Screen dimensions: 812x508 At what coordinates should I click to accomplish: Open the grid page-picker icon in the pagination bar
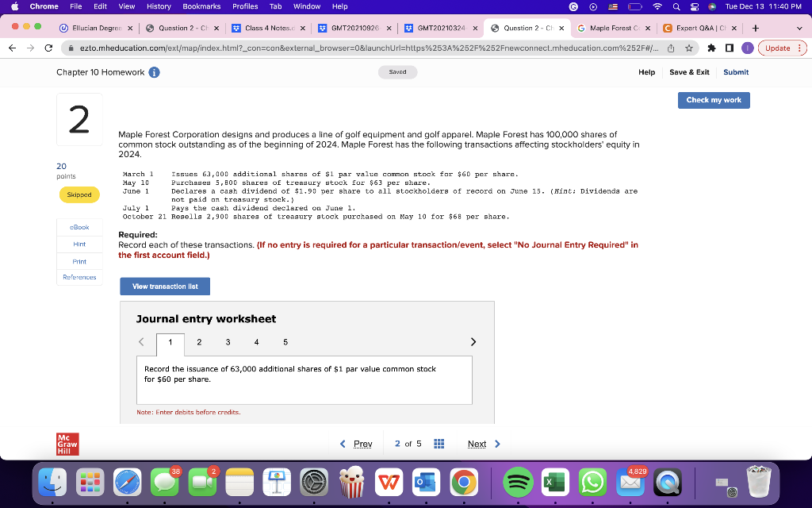pyautogui.click(x=439, y=444)
